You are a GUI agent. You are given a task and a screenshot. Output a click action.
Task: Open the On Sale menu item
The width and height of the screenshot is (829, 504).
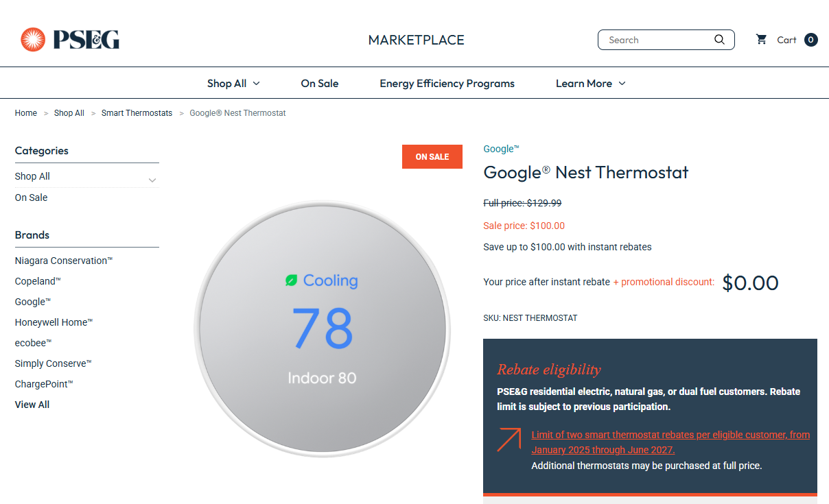coord(319,84)
